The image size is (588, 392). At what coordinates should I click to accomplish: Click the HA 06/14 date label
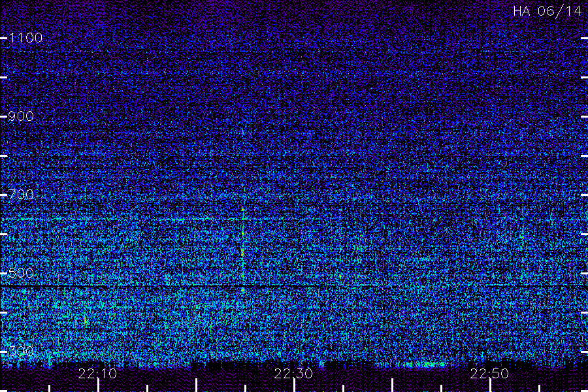[547, 11]
